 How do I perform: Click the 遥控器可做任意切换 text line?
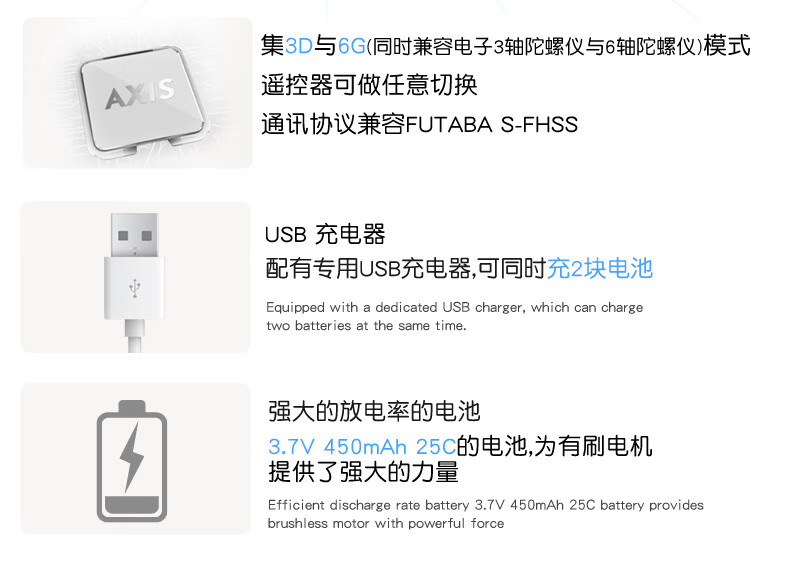point(369,85)
